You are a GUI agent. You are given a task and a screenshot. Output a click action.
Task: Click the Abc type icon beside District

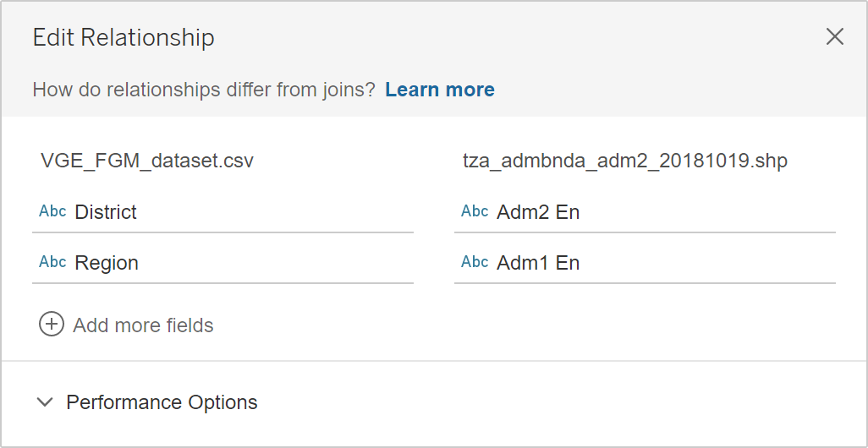click(52, 211)
